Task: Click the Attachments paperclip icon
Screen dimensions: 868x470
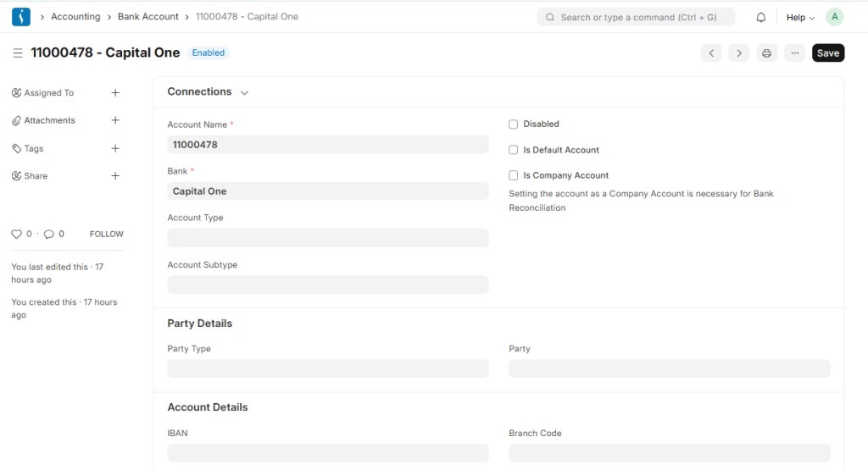Action: coord(17,120)
